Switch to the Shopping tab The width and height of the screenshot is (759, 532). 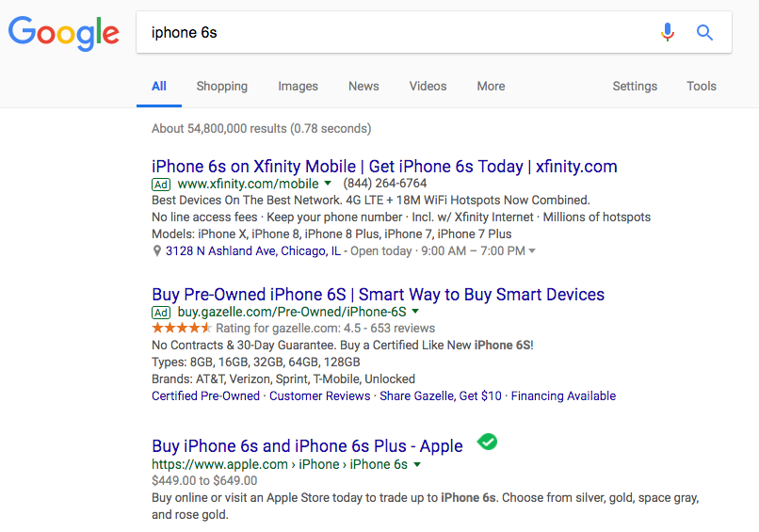[221, 87]
